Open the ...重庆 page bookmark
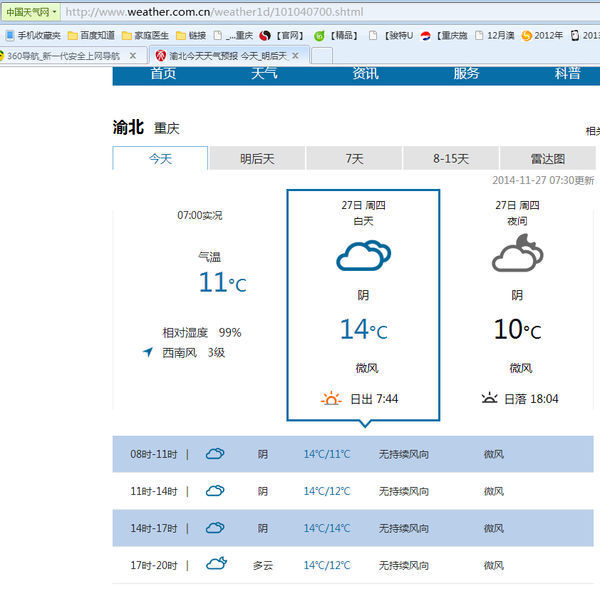Screen dimensions: 600x589 click(233, 36)
